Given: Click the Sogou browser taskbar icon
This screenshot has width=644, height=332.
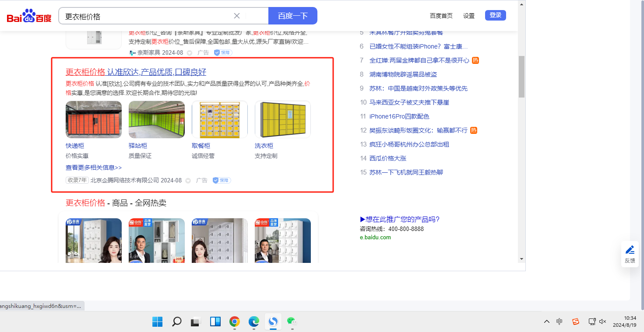Looking at the screenshot, I should click(273, 322).
